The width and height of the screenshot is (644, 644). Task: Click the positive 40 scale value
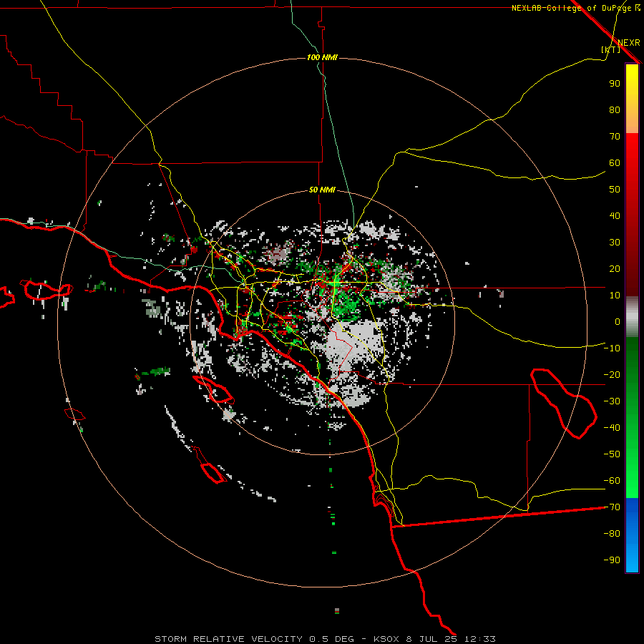(615, 215)
